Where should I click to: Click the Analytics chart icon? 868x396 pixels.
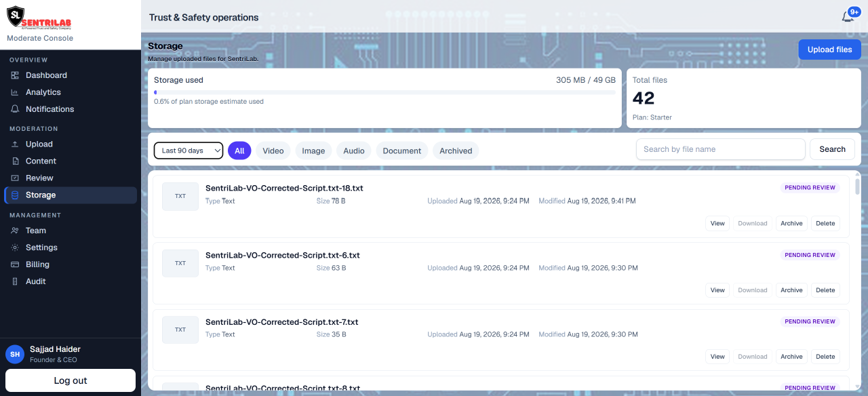pos(15,92)
